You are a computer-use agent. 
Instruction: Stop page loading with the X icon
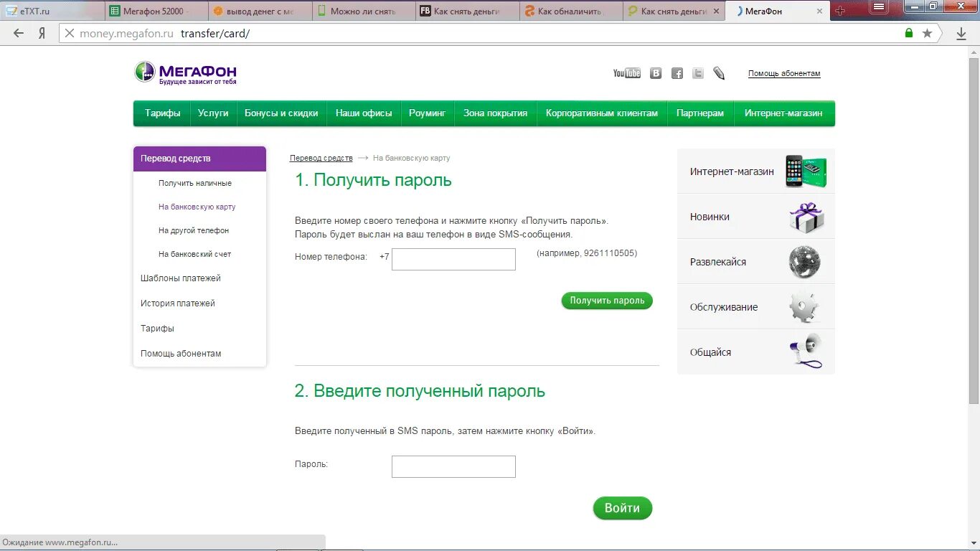[x=70, y=33]
